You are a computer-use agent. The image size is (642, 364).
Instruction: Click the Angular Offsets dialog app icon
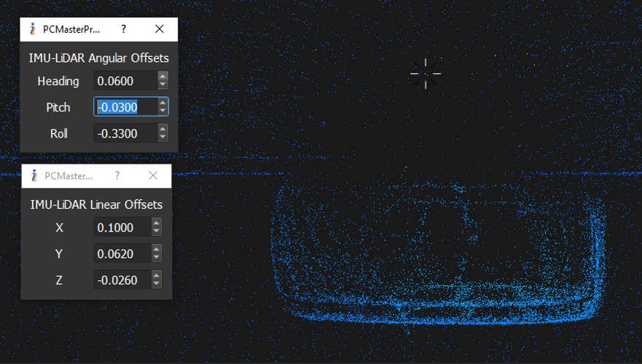[33, 29]
